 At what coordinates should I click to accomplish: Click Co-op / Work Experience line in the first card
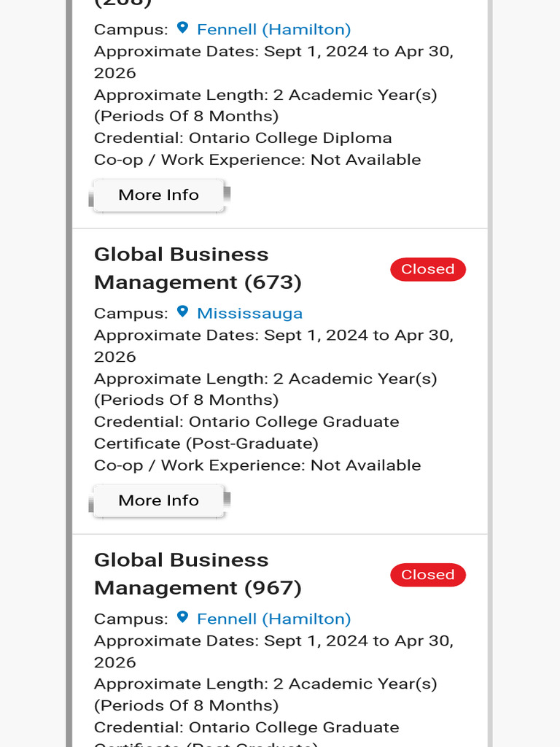(257, 160)
